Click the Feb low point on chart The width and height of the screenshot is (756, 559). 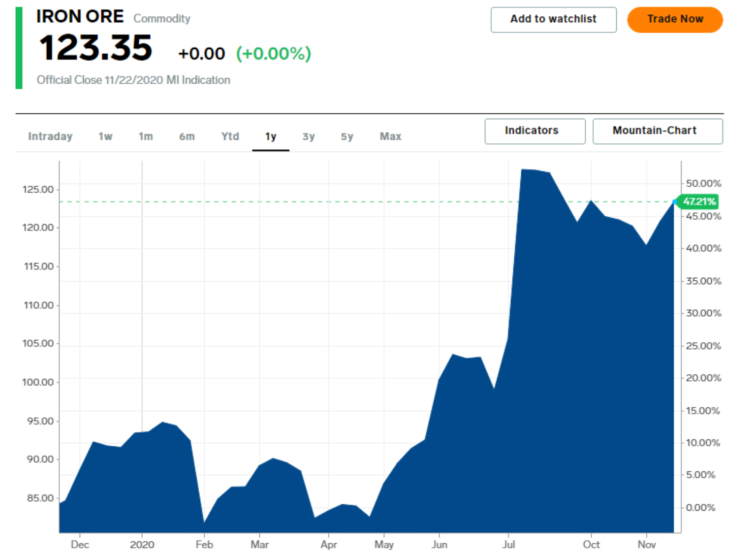click(204, 522)
